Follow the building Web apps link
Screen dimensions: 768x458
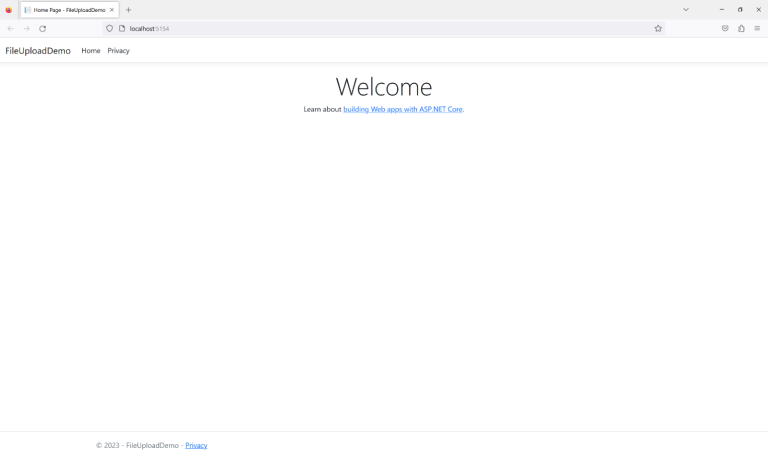(x=402, y=109)
